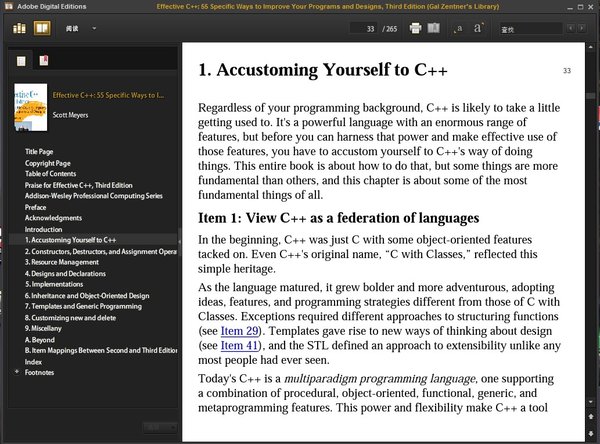600x444 pixels.
Task: Click the current page number field
Action: coord(364,29)
